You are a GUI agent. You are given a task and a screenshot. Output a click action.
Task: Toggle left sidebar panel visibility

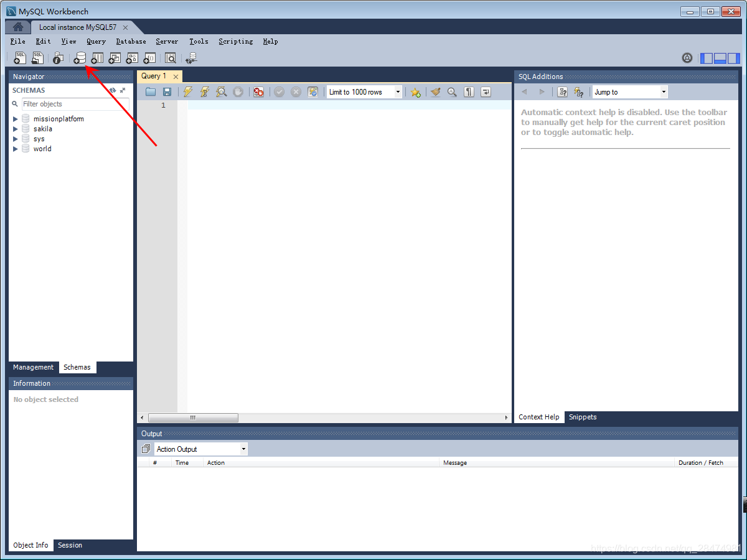point(707,58)
